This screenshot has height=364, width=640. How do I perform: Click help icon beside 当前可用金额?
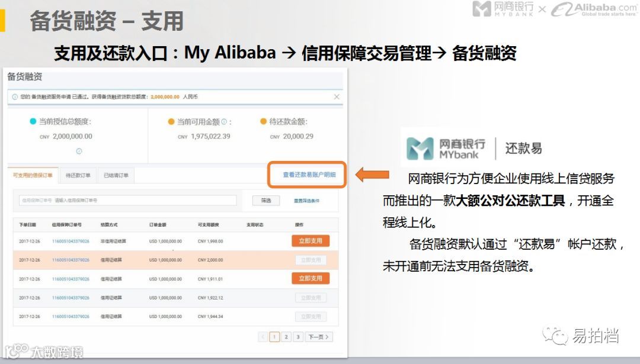click(x=223, y=121)
